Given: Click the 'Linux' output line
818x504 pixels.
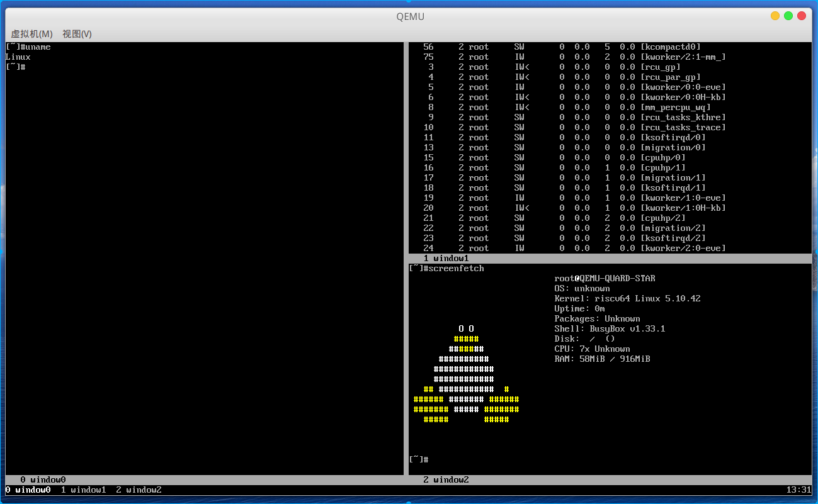Looking at the screenshot, I should pyautogui.click(x=18, y=57).
